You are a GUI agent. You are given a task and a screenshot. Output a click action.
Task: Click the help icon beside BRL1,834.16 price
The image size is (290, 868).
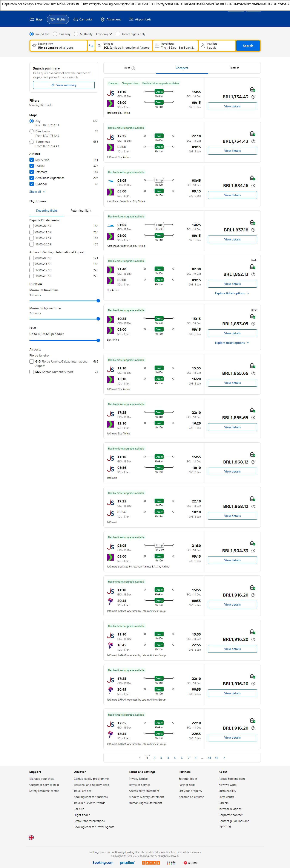click(x=253, y=186)
